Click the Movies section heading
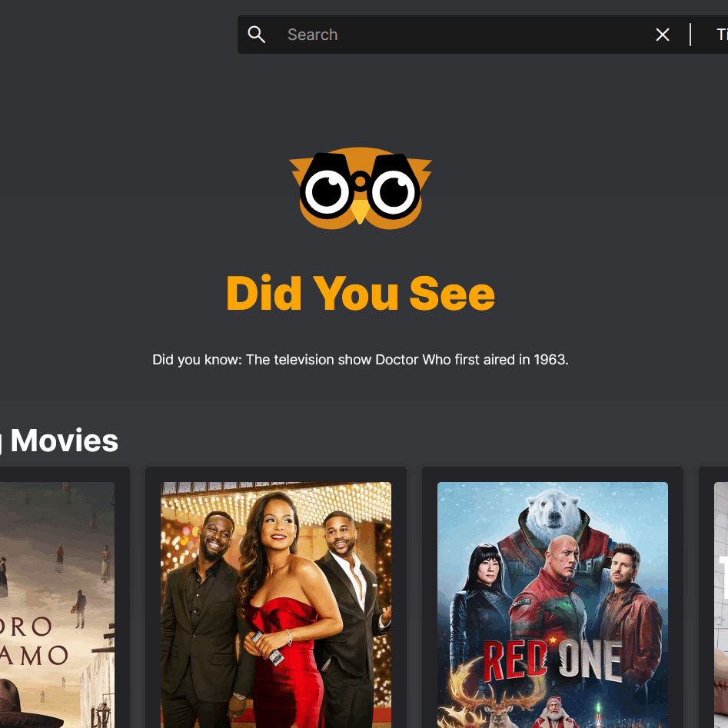 click(64, 440)
